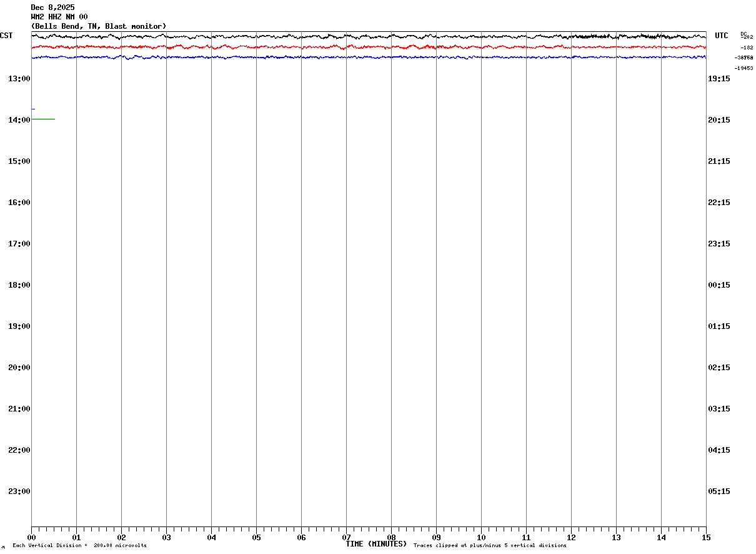Click minute axis label "00"

coord(31,537)
